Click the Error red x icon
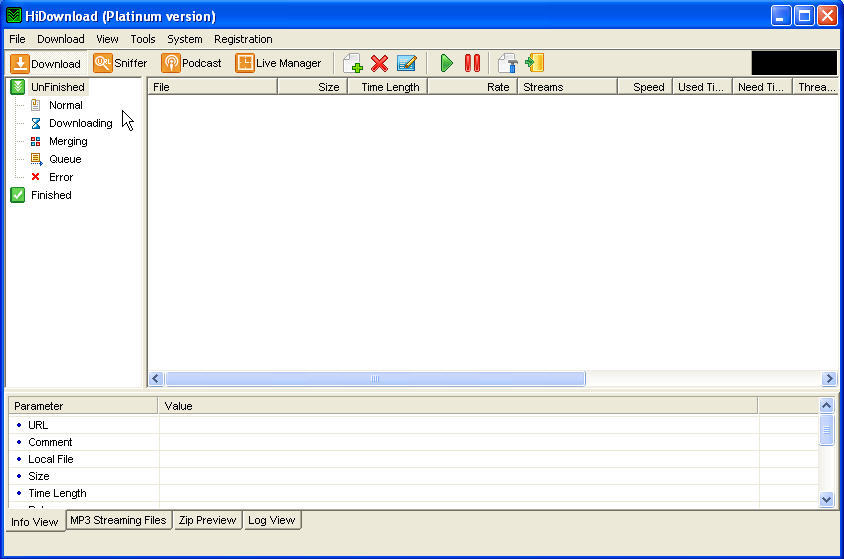The width and height of the screenshot is (844, 559). point(36,177)
